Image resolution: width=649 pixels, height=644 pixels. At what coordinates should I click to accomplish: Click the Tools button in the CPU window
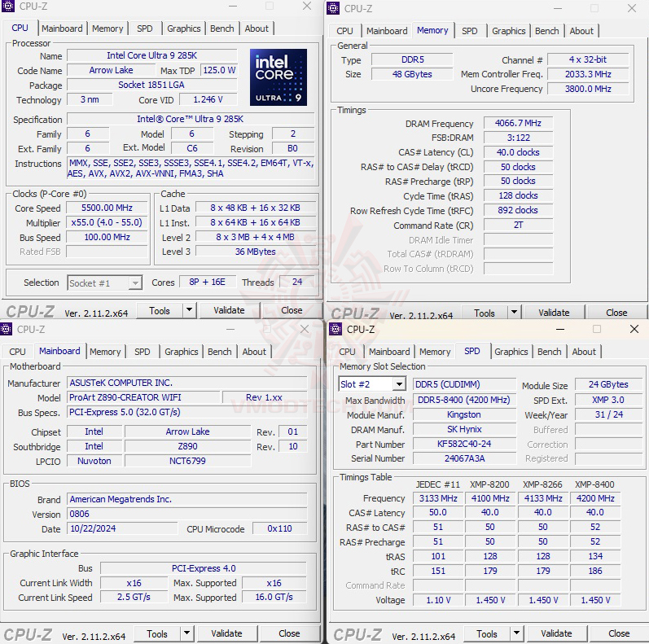pyautogui.click(x=160, y=310)
